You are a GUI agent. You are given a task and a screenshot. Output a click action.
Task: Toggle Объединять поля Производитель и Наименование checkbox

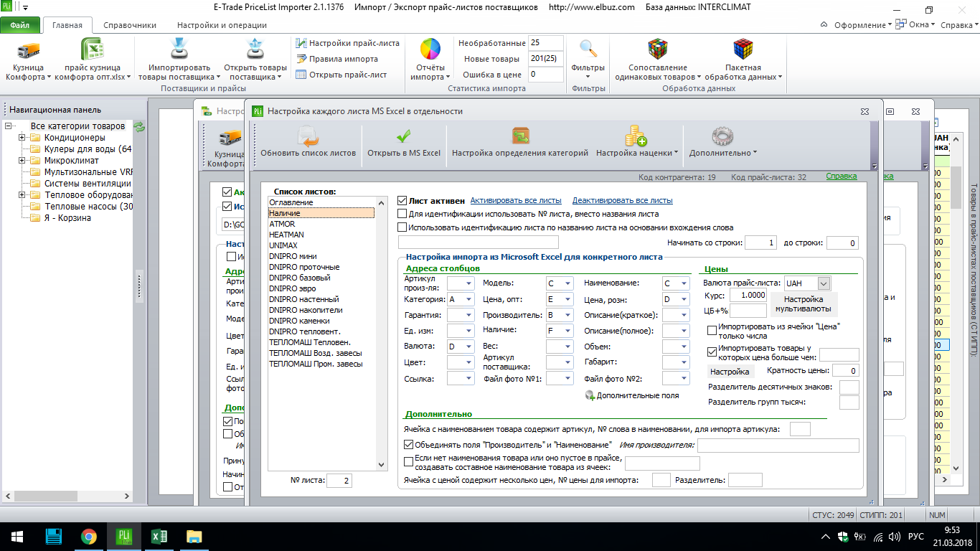tap(409, 445)
